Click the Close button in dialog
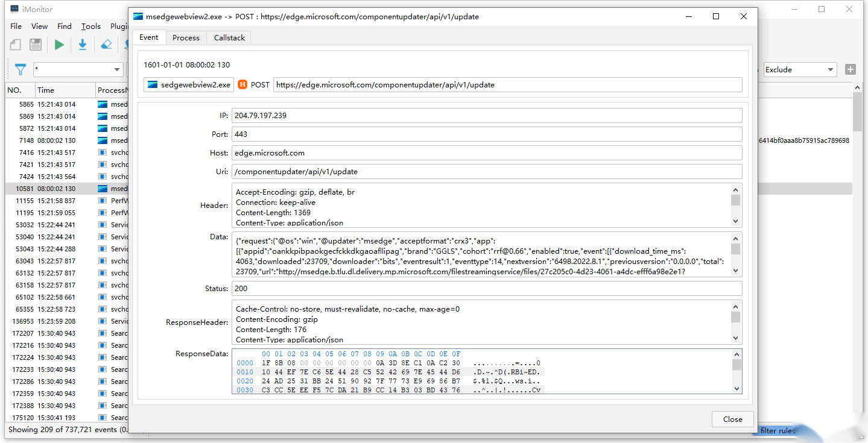868x443 pixels. (x=732, y=419)
